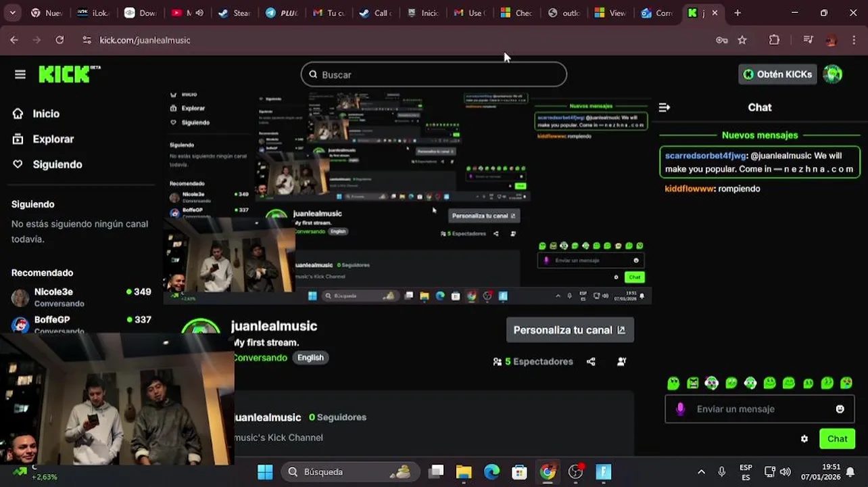Click username scarredsorbet4fjwg in chat
Viewport: 868px width, 487px height.
705,156
